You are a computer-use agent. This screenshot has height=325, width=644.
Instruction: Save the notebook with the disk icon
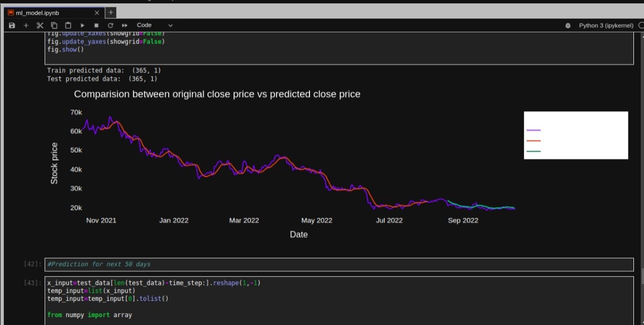tap(12, 26)
